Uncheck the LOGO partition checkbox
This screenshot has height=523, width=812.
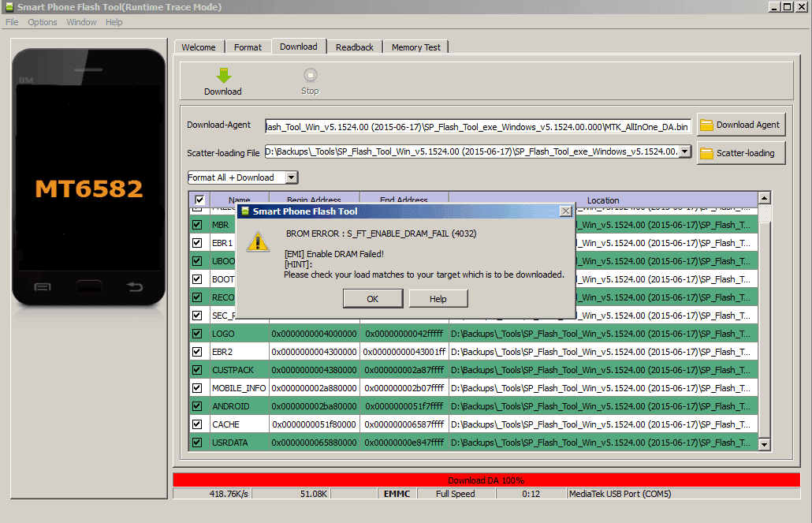coord(197,334)
